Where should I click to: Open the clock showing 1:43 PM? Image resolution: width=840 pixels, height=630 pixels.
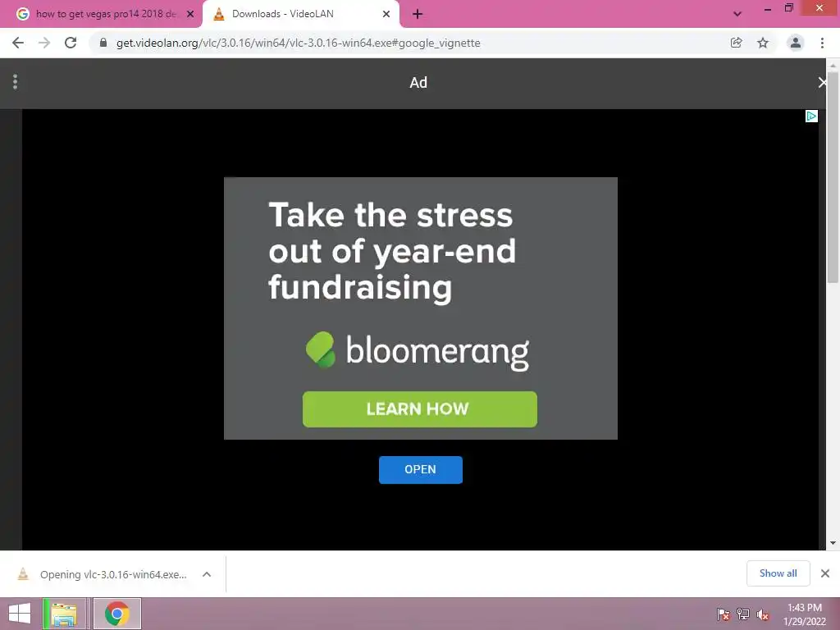tap(804, 614)
